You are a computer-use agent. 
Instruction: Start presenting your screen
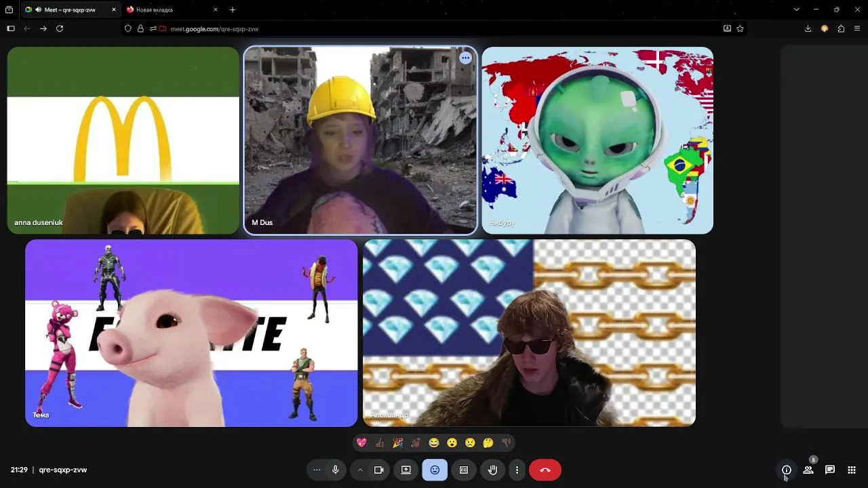(x=406, y=470)
